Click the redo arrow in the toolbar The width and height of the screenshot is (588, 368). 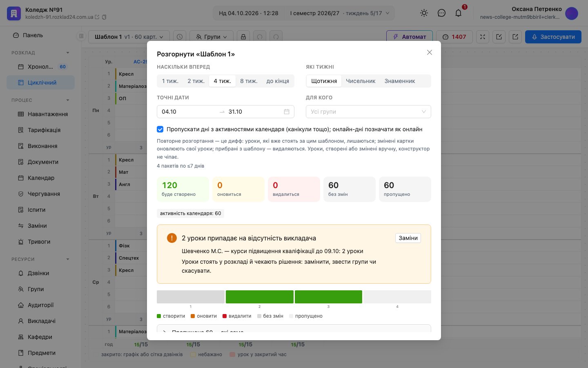[x=276, y=37]
